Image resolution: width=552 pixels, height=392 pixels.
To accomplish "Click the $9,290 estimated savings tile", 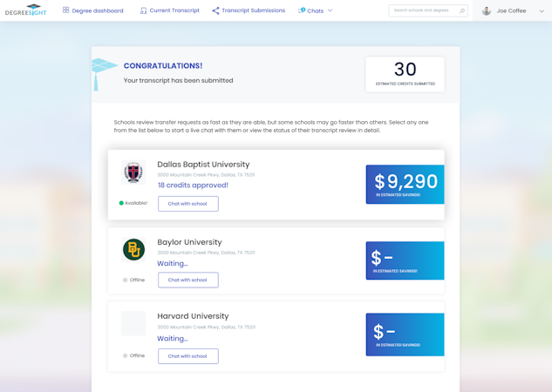I will pos(405,185).
